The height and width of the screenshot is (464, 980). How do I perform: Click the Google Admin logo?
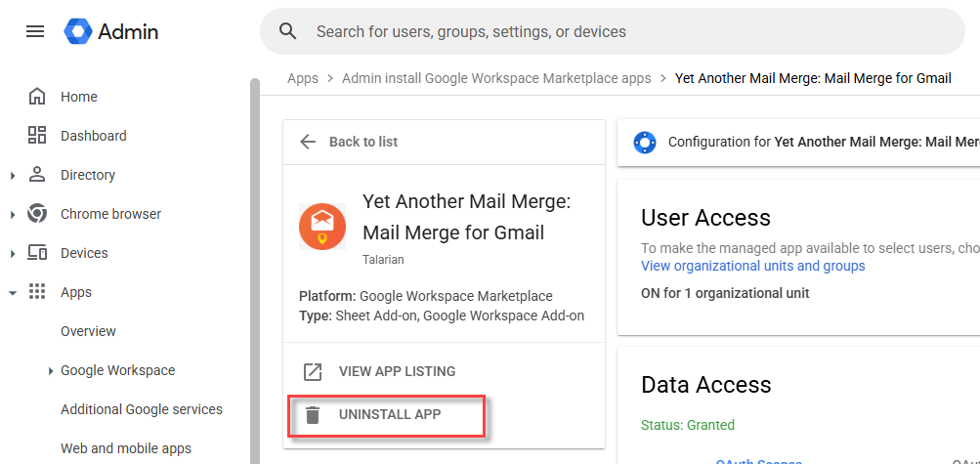coord(111,31)
